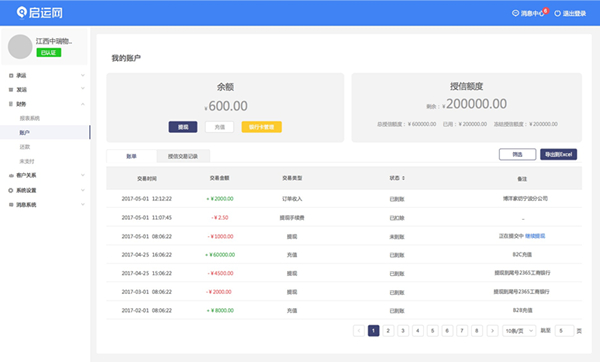Click the 系统设置 gear icon in sidebar

pos(11,190)
